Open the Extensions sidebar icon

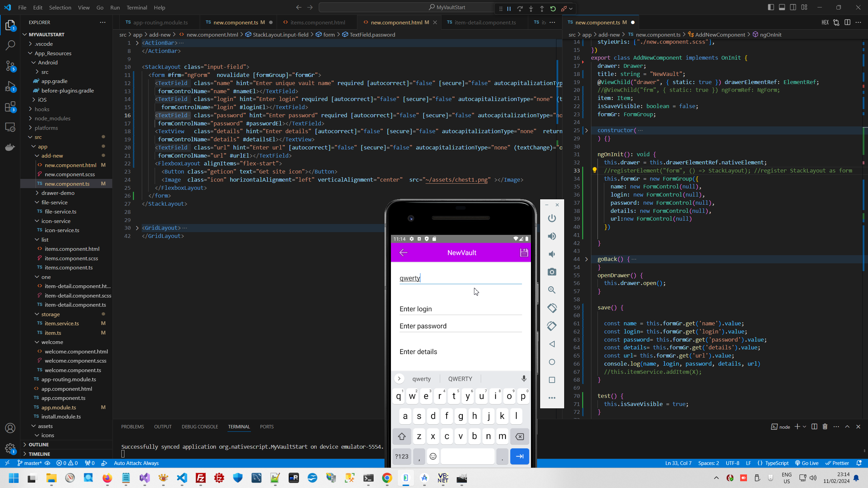tap(10, 107)
